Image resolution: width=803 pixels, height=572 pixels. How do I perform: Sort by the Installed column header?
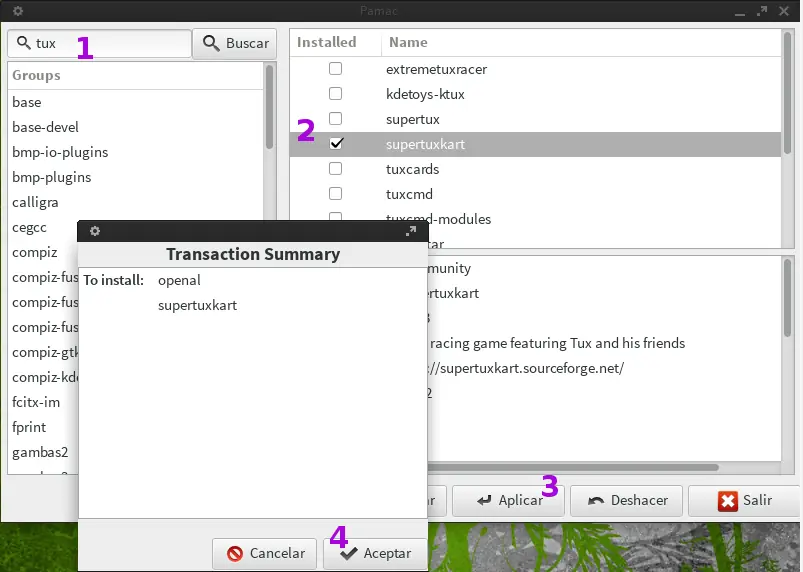click(326, 42)
